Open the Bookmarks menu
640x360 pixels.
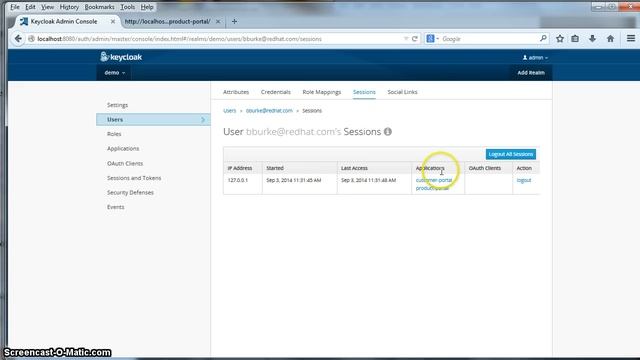coord(99,7)
